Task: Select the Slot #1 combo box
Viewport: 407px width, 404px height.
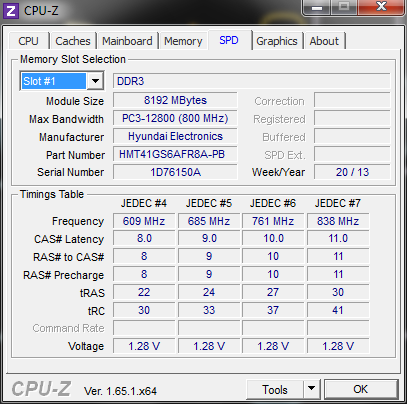Action: [62, 81]
